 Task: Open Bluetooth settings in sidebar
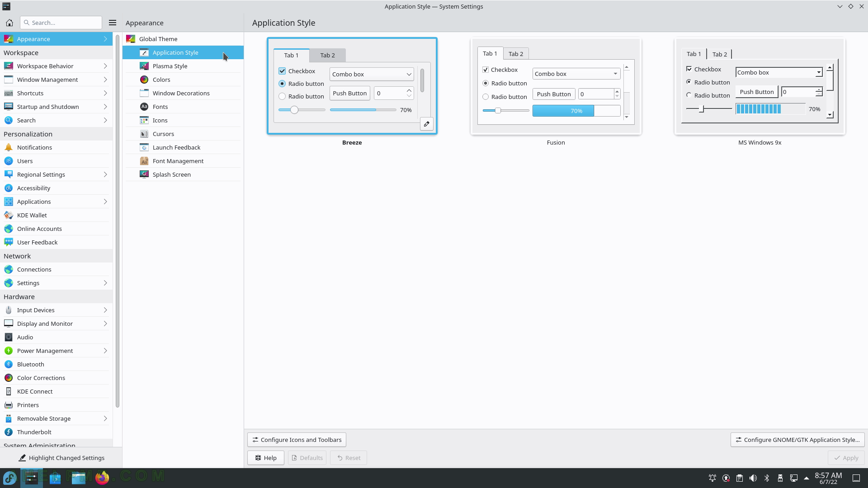56,364
